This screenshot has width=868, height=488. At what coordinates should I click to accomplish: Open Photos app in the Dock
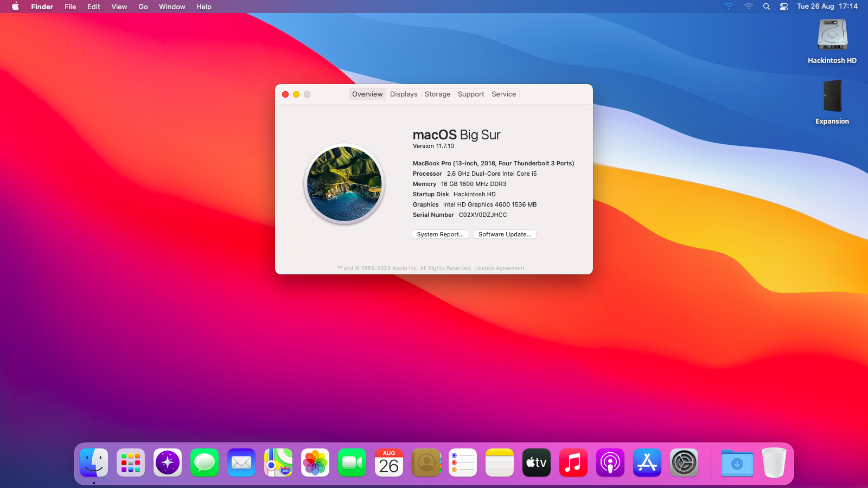[x=315, y=463]
